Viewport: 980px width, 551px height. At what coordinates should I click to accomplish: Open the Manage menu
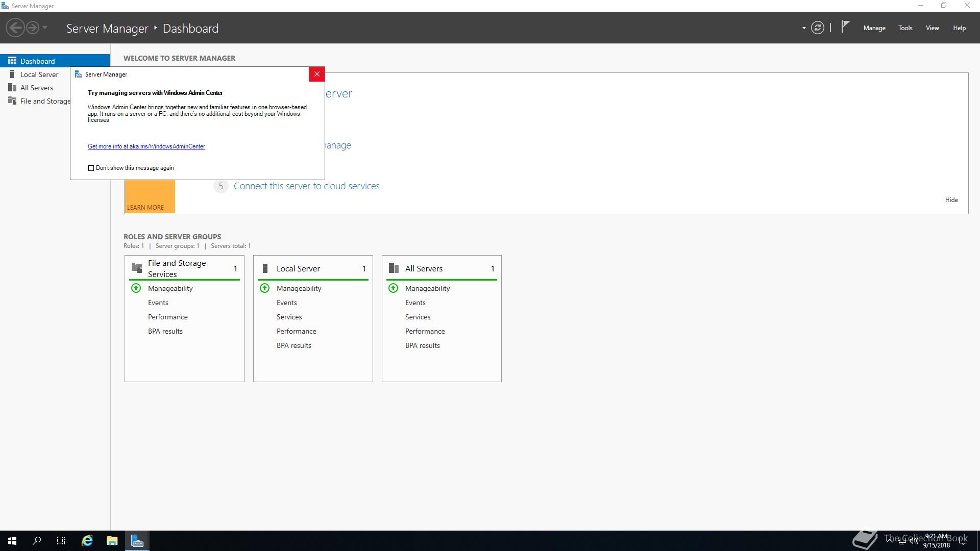(874, 28)
